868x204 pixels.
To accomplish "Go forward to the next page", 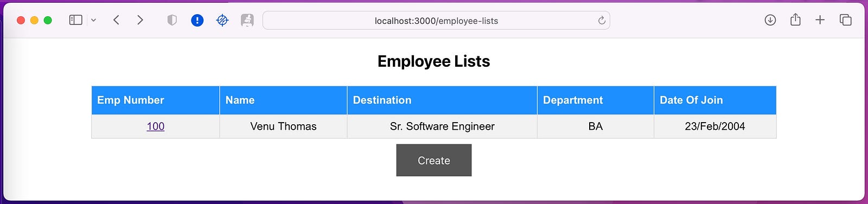I will (140, 20).
